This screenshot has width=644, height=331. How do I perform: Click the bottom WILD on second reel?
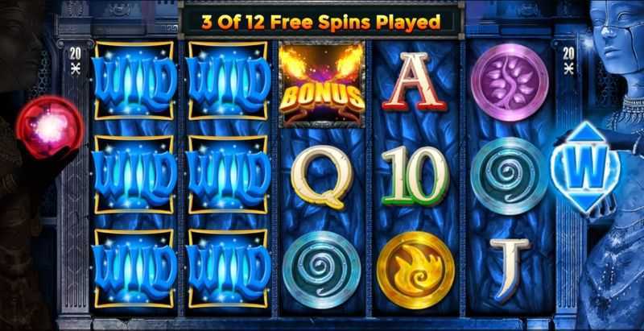coord(228,269)
